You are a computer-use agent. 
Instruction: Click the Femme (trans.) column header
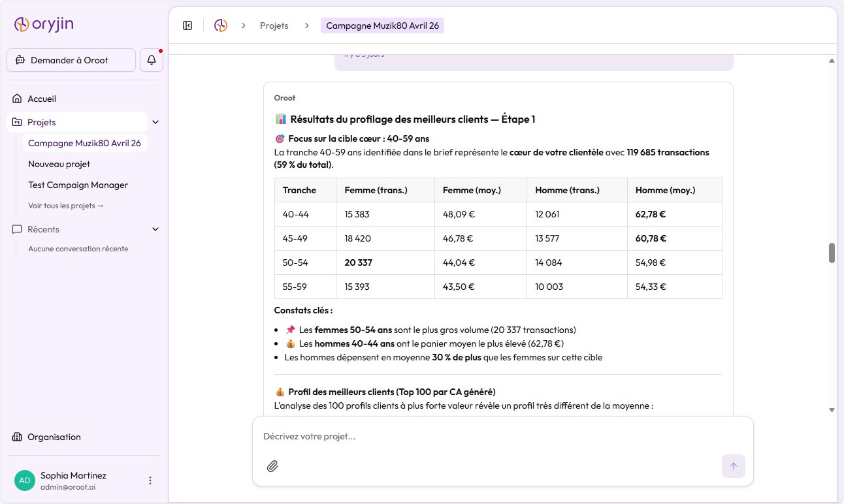coord(385,190)
